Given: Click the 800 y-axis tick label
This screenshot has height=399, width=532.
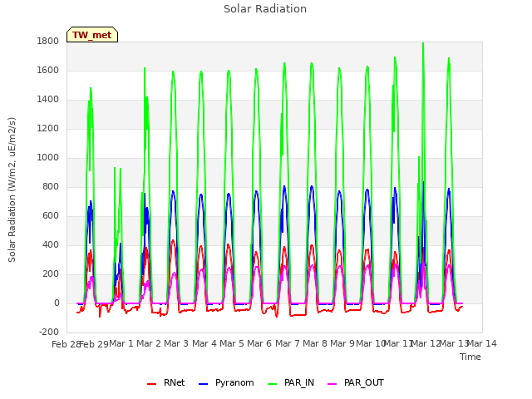Looking at the screenshot, I should [x=51, y=186].
